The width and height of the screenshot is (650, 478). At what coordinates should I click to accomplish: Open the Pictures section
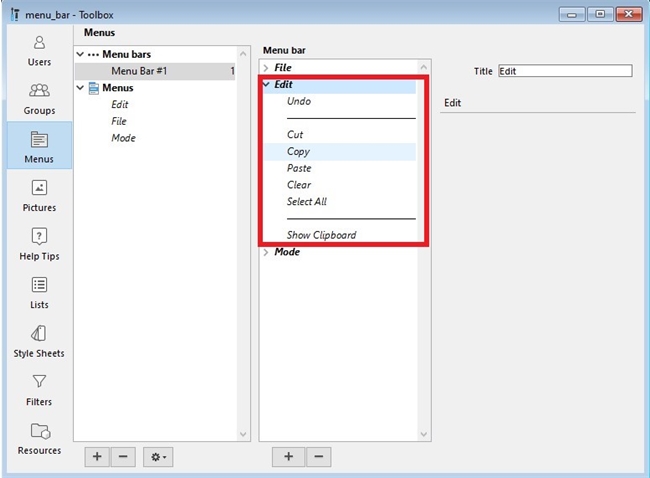click(x=39, y=195)
